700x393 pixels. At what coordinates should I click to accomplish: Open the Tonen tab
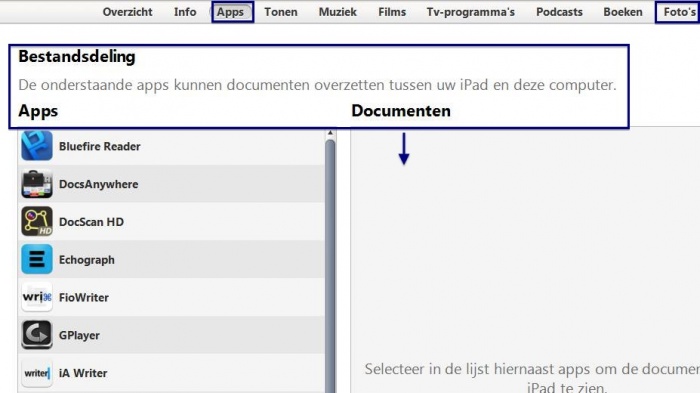point(280,12)
